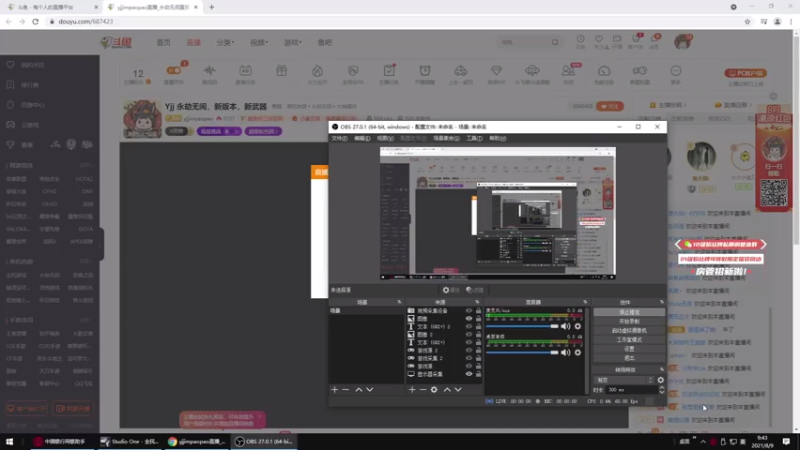Click the 工作室模式 button
Viewport: 800px width, 450px height.
pos(629,339)
